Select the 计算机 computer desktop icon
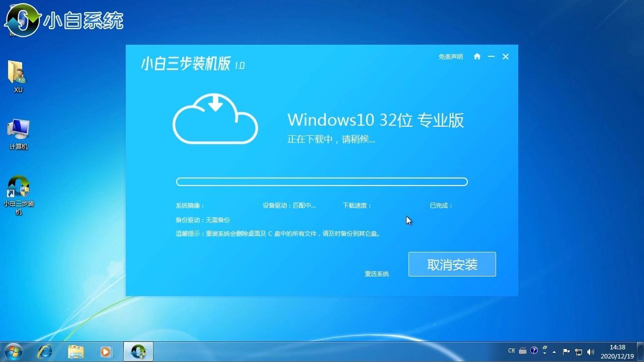 coord(18,134)
